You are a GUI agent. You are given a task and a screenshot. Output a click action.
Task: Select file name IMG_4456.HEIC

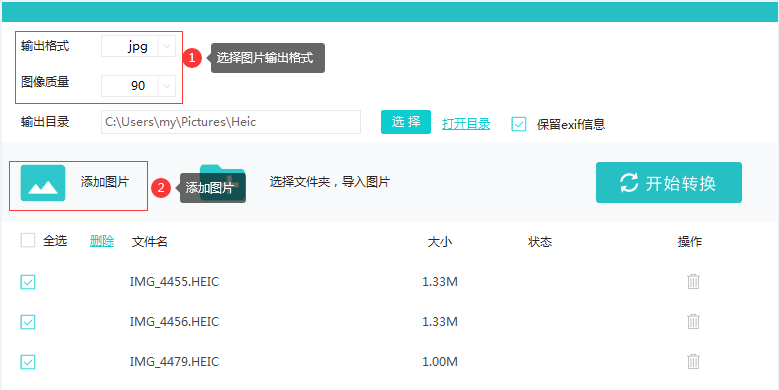[174, 322]
